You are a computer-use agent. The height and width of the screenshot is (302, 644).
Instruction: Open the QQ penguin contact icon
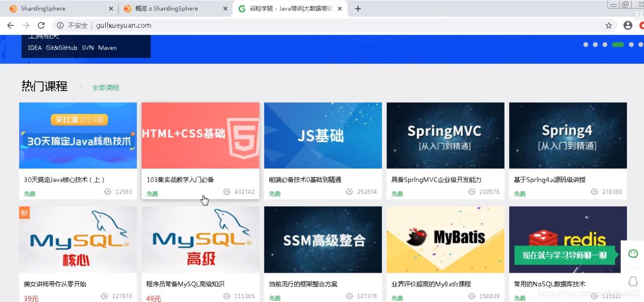pyautogui.click(x=633, y=281)
